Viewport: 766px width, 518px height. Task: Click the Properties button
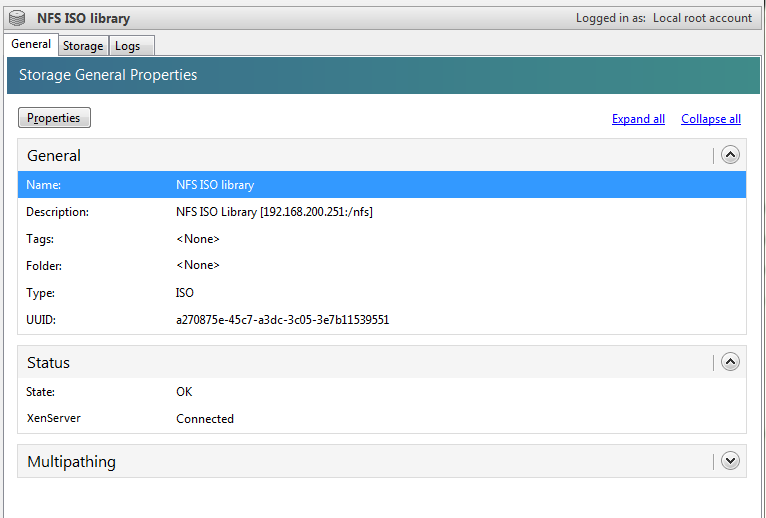click(x=54, y=118)
